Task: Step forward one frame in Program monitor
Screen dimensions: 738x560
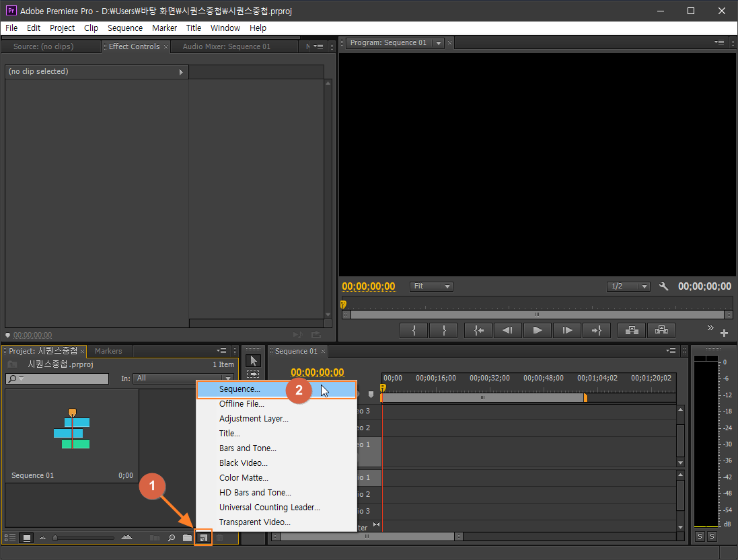Action: pos(567,331)
